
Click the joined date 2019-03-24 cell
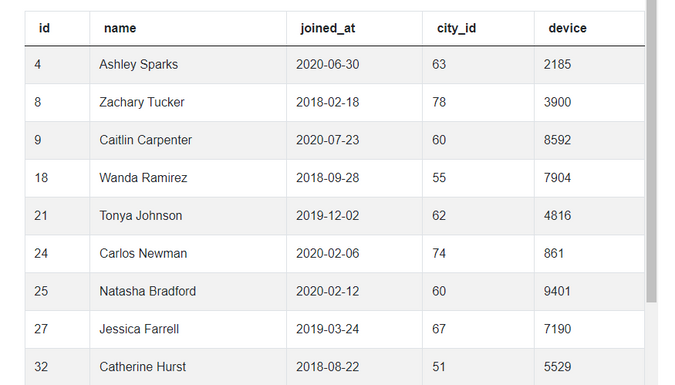tap(354, 329)
